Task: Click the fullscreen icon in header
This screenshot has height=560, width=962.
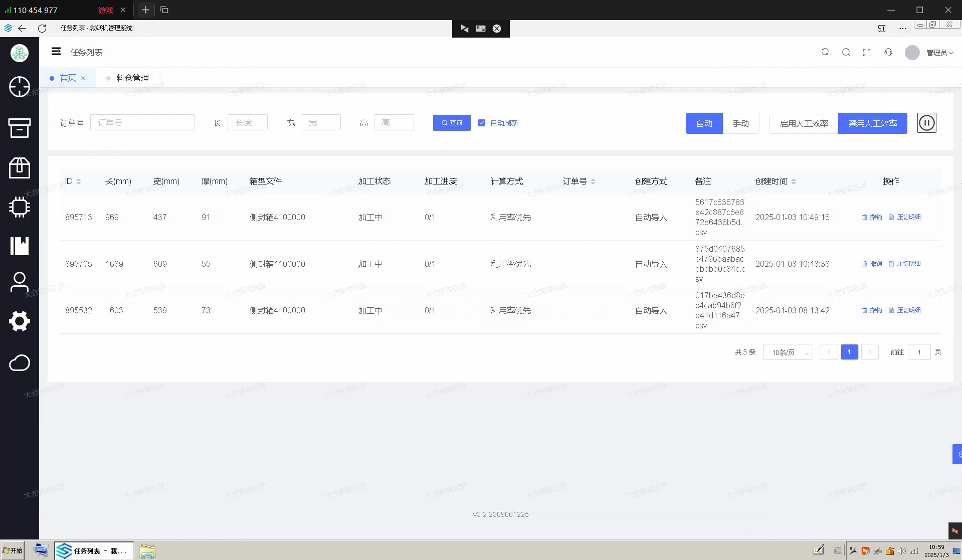Action: point(866,53)
